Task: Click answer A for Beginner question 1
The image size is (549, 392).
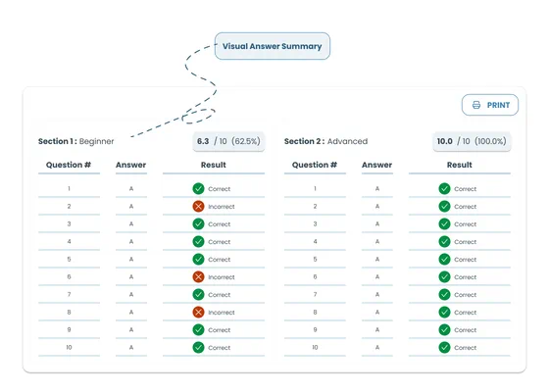Action: pyautogui.click(x=131, y=188)
